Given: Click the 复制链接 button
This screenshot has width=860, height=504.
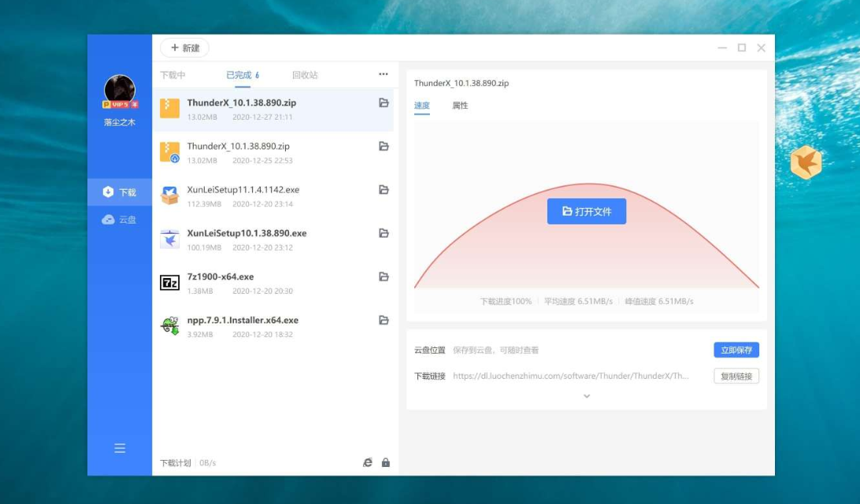Looking at the screenshot, I should click(736, 376).
